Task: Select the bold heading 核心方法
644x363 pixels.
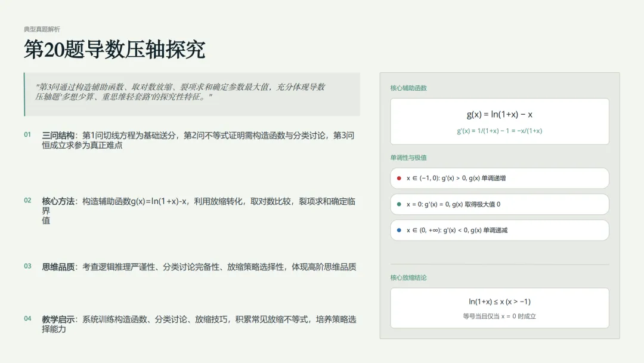Action: tap(58, 201)
